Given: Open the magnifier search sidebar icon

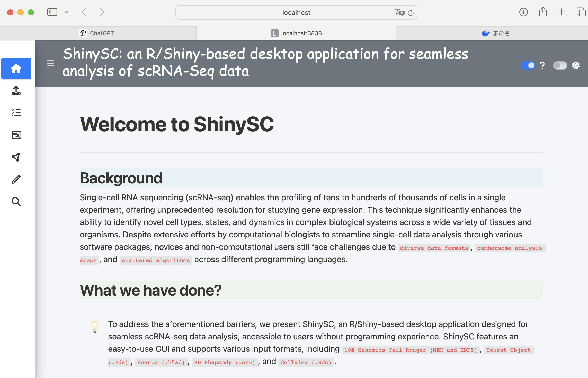Looking at the screenshot, I should click(x=16, y=202).
